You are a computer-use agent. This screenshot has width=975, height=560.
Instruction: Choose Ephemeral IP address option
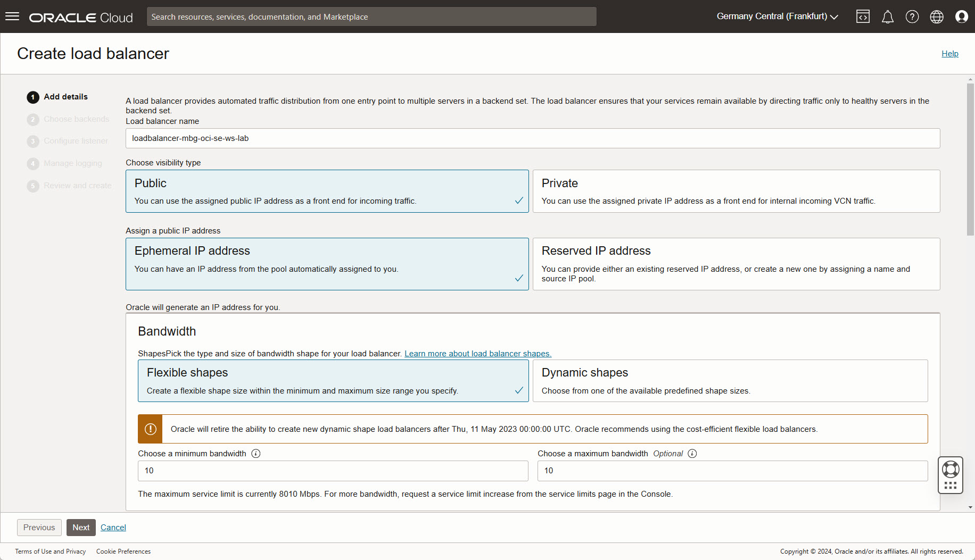[x=327, y=264]
